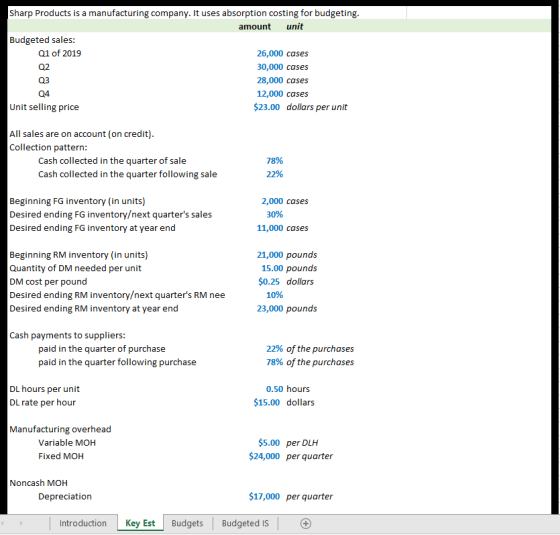
Task: Add a new sheet with plus icon
Action: [305, 523]
